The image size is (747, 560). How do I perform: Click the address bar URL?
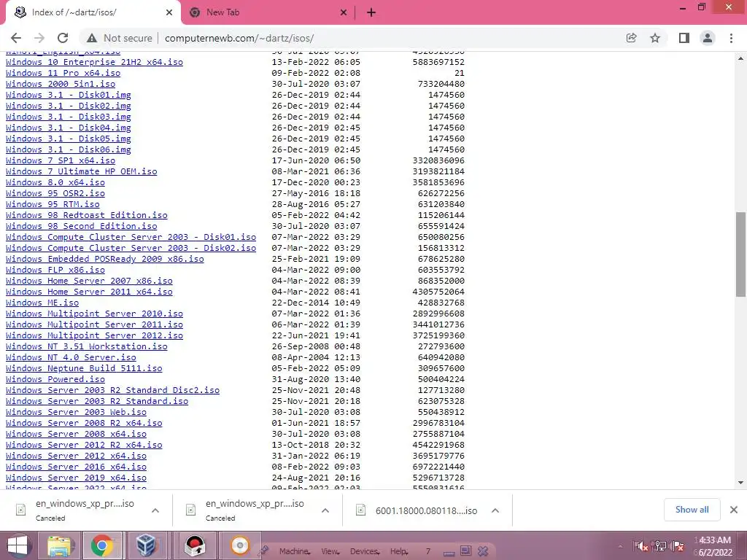coord(239,38)
